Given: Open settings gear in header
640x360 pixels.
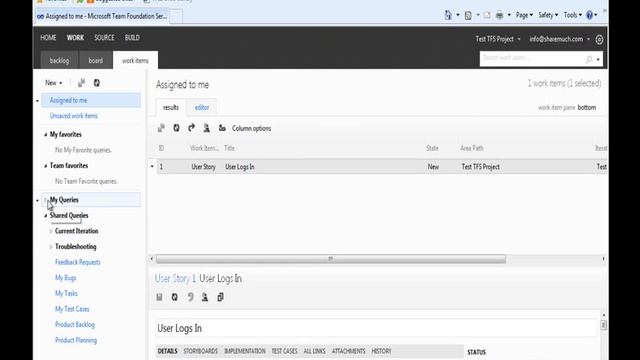Looking at the screenshot, I should (x=599, y=40).
